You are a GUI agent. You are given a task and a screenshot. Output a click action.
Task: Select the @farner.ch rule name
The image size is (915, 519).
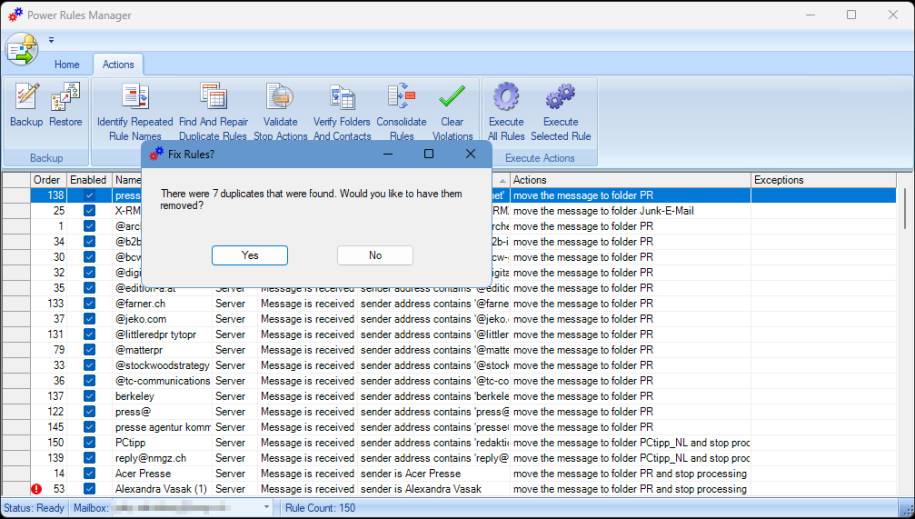pyautogui.click(x=140, y=304)
